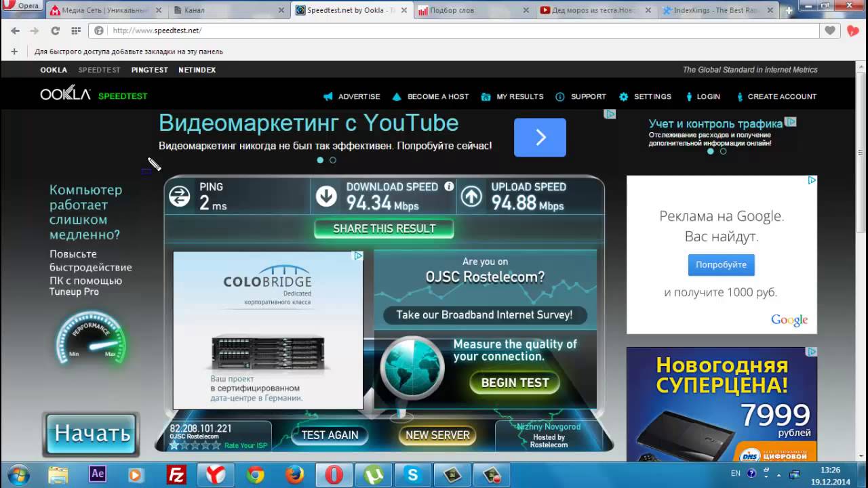
Task: Open Skype from the taskbar
Action: pyautogui.click(x=412, y=474)
